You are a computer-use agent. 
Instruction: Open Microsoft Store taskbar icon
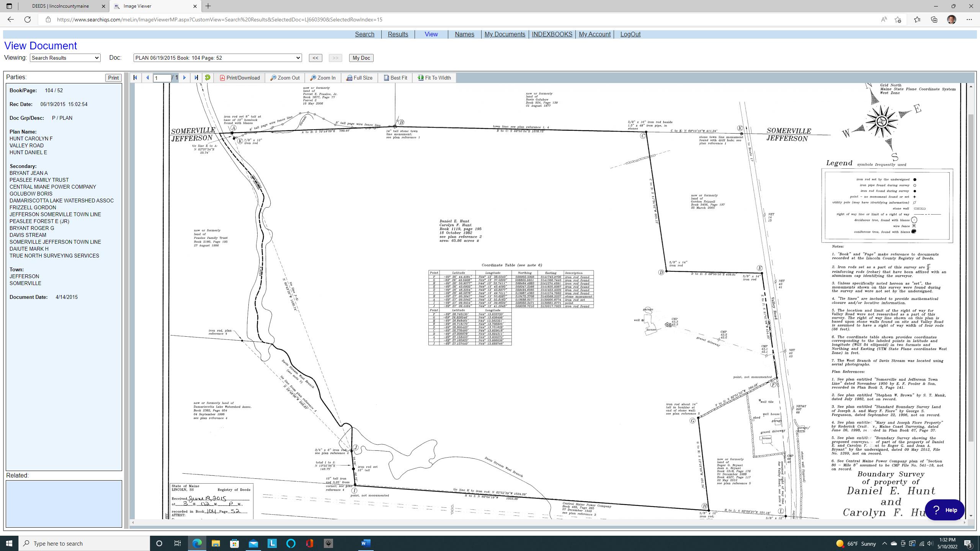click(x=234, y=543)
